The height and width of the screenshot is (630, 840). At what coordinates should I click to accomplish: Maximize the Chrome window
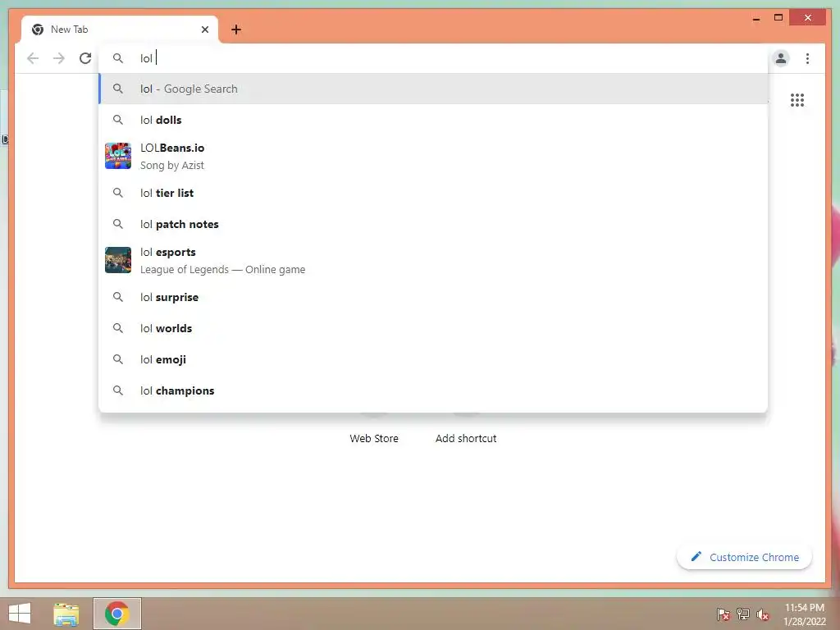click(x=778, y=18)
